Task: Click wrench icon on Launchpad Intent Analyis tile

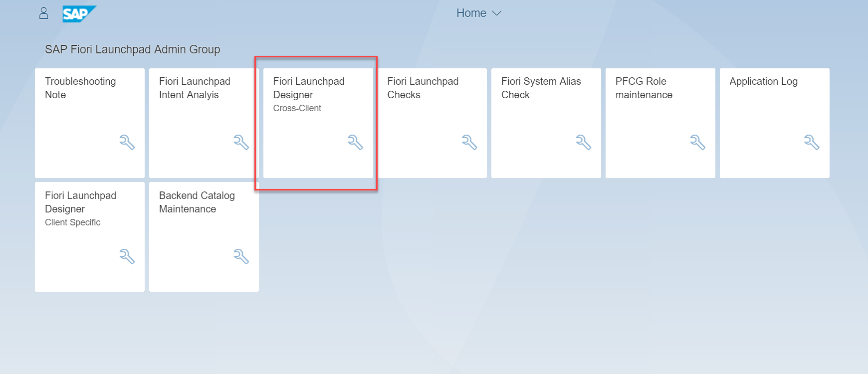Action: coord(241,142)
